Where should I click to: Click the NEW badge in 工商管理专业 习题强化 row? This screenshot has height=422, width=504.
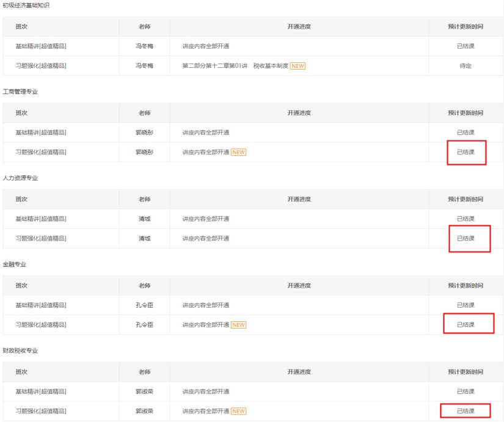coord(238,152)
